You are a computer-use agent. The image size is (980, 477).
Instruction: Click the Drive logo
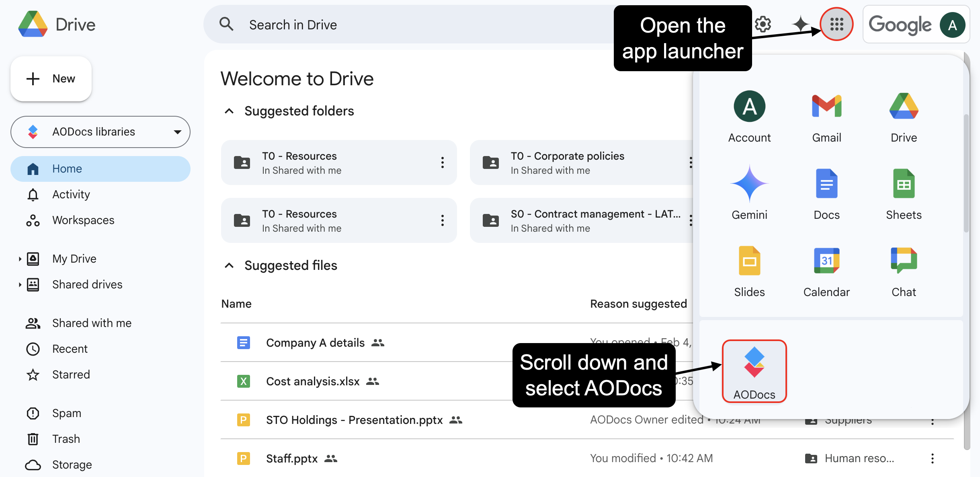tap(33, 24)
